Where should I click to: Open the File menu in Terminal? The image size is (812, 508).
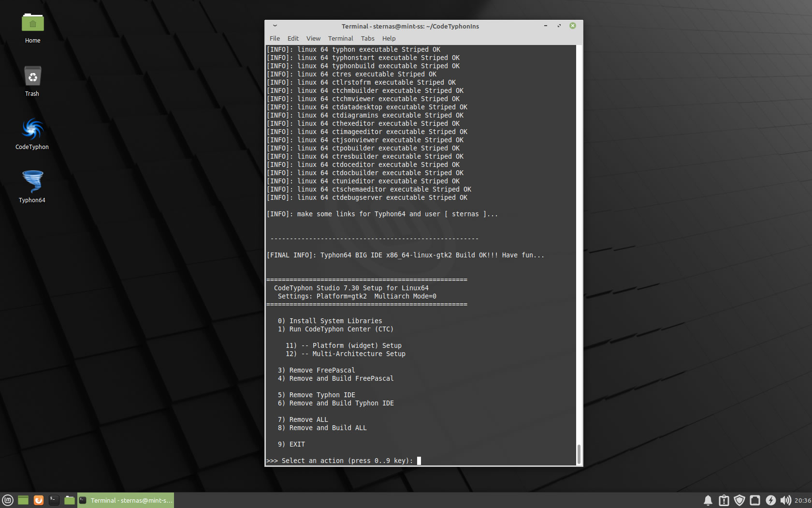(x=275, y=39)
